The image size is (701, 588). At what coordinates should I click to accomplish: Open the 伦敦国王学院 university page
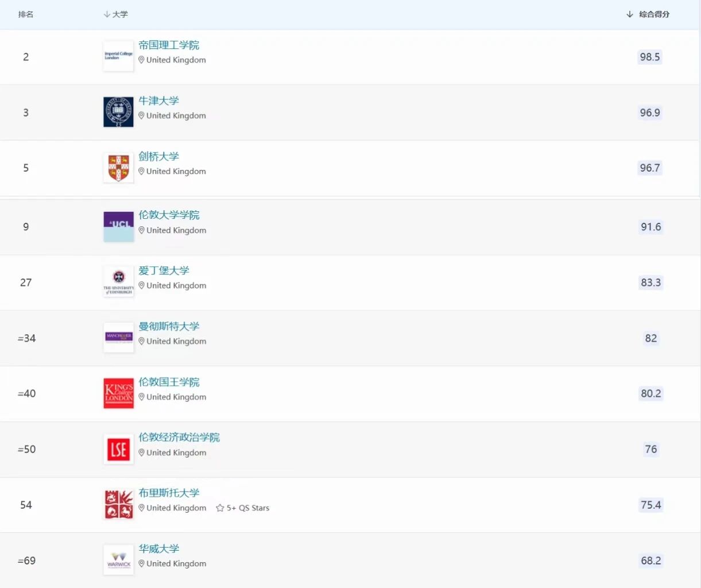[169, 382]
